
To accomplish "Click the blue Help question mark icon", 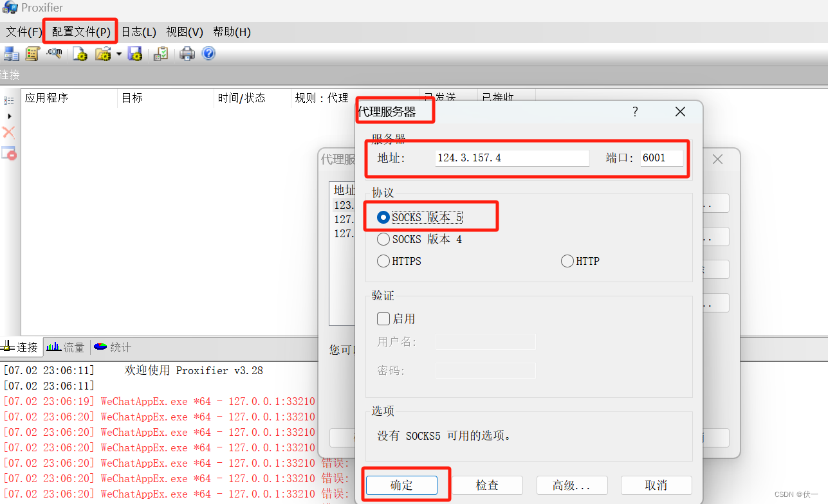I will pyautogui.click(x=208, y=54).
